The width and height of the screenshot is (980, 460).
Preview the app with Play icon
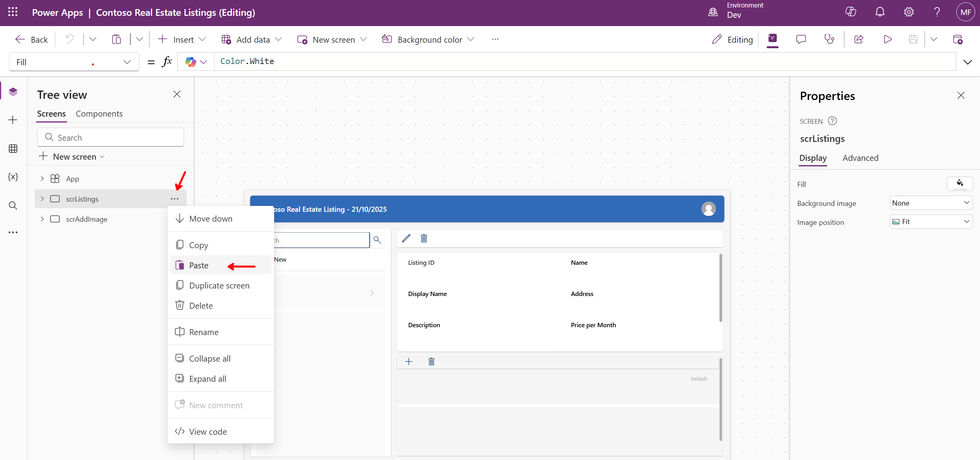tap(888, 39)
